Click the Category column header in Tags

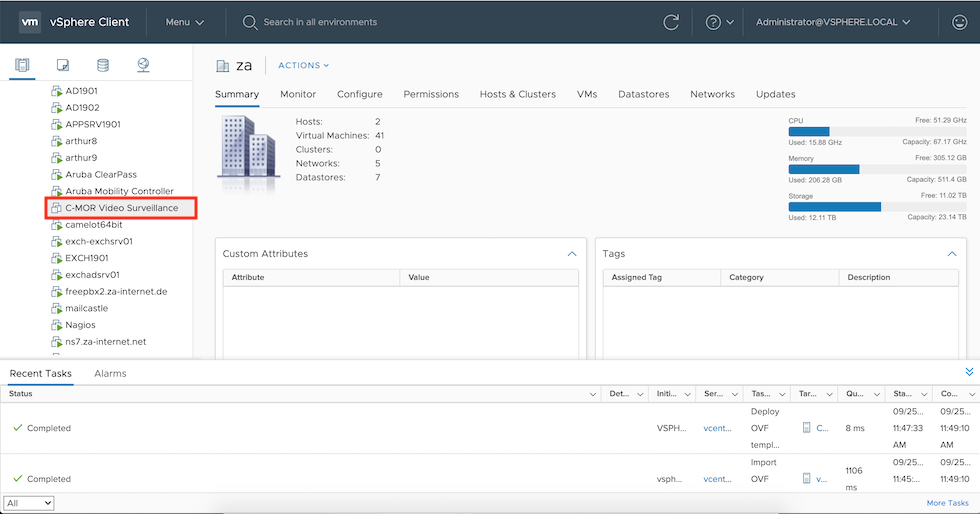(x=779, y=278)
